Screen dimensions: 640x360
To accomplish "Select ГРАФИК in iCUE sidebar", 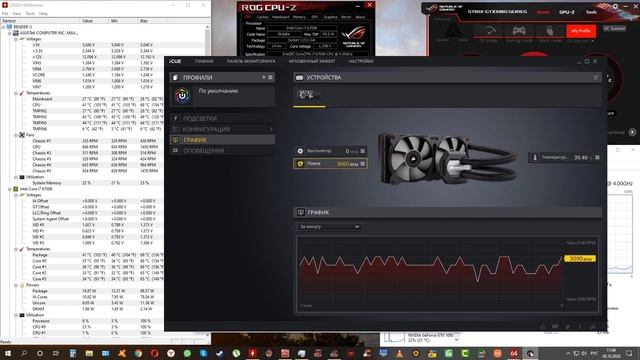I will point(222,140).
